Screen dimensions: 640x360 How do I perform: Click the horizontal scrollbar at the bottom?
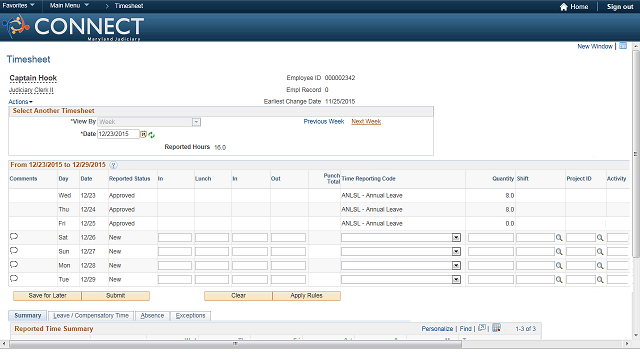[x=236, y=344]
